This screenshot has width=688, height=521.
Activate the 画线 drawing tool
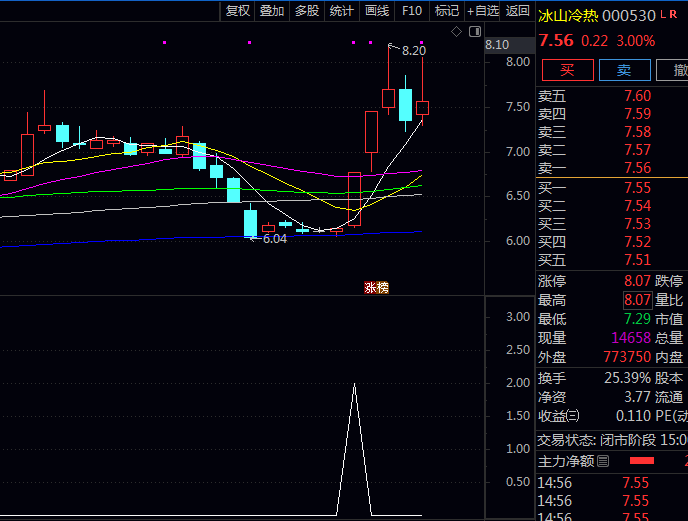pos(376,11)
